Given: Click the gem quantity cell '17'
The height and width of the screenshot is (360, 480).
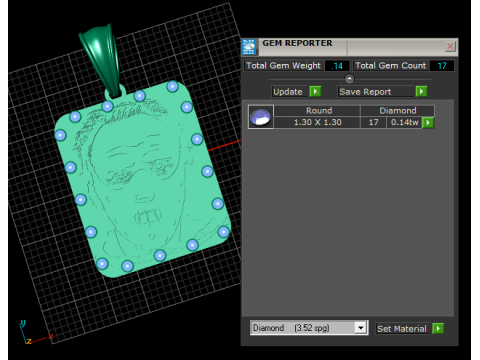Looking at the screenshot, I should [x=373, y=122].
